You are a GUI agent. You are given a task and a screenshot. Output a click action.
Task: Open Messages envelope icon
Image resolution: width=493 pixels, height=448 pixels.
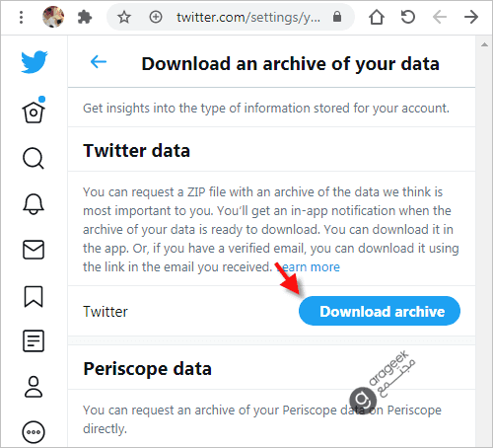tap(34, 250)
